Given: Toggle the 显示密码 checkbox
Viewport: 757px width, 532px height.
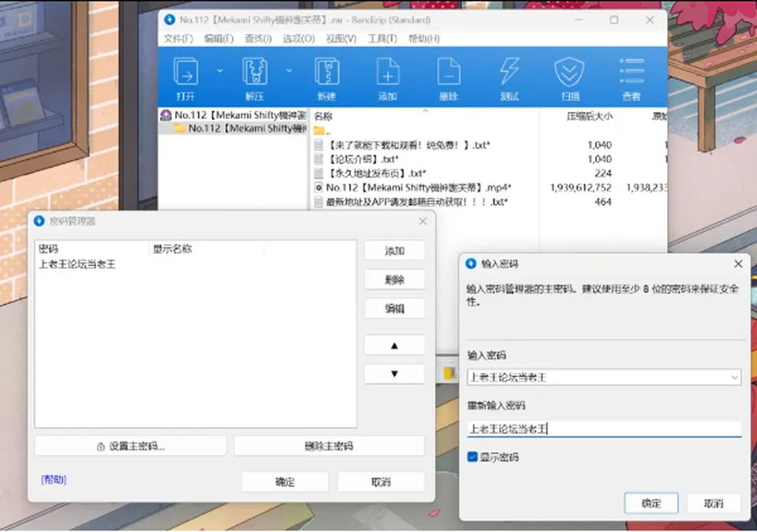Looking at the screenshot, I should pyautogui.click(x=472, y=456).
